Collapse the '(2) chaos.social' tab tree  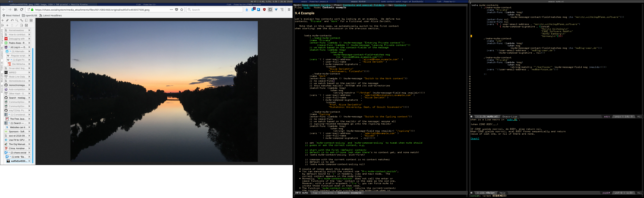pyautogui.click(x=9, y=153)
